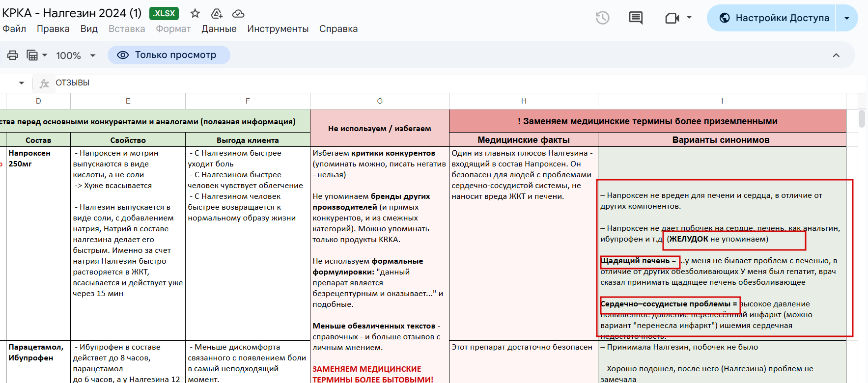Click the Только просмотр view-only button

(x=169, y=55)
